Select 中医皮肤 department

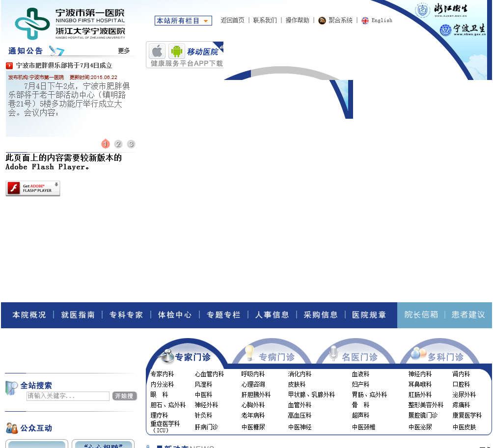[464, 427]
